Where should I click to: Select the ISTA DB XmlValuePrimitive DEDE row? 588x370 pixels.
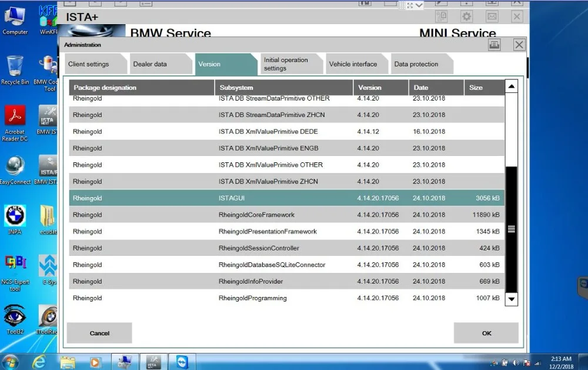286,131
